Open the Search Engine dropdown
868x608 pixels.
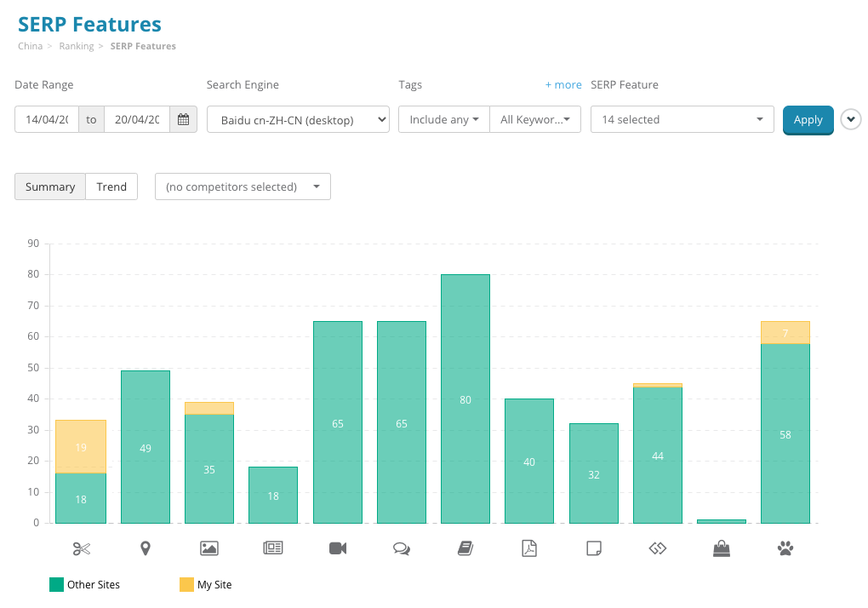coord(298,119)
